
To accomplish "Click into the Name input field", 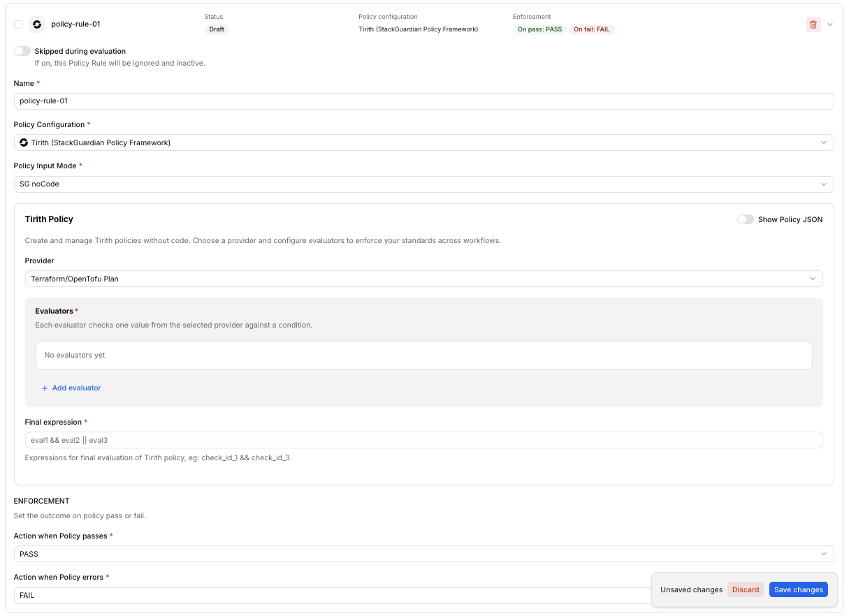I will click(424, 101).
